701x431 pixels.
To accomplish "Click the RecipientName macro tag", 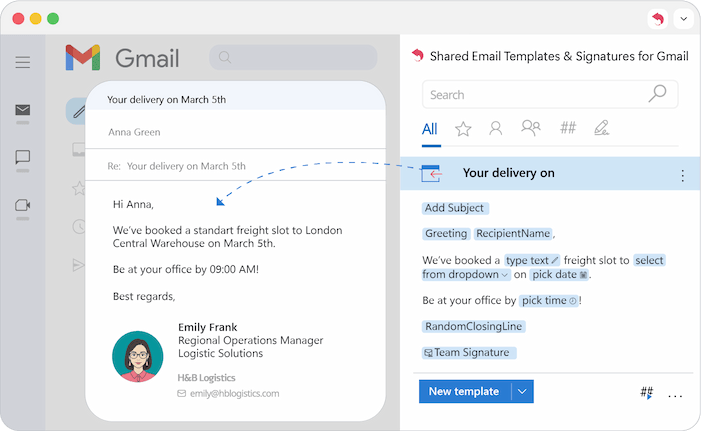I will pos(513,233).
